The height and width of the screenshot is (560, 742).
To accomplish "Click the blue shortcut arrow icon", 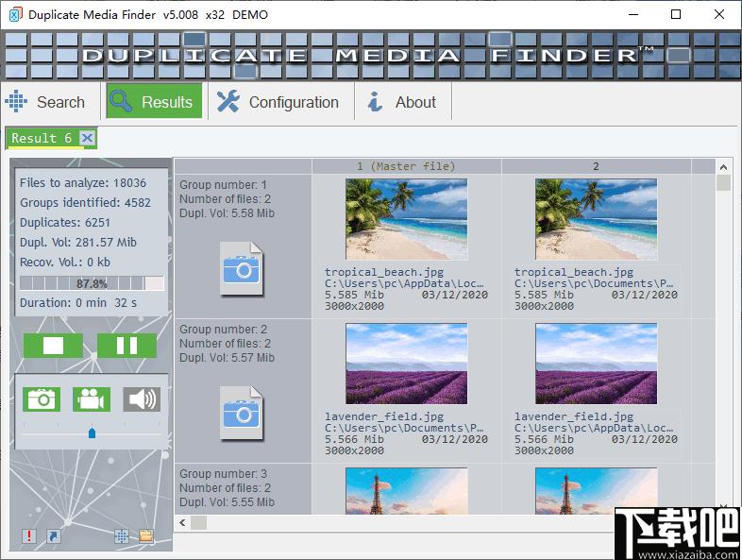I will [x=54, y=535].
